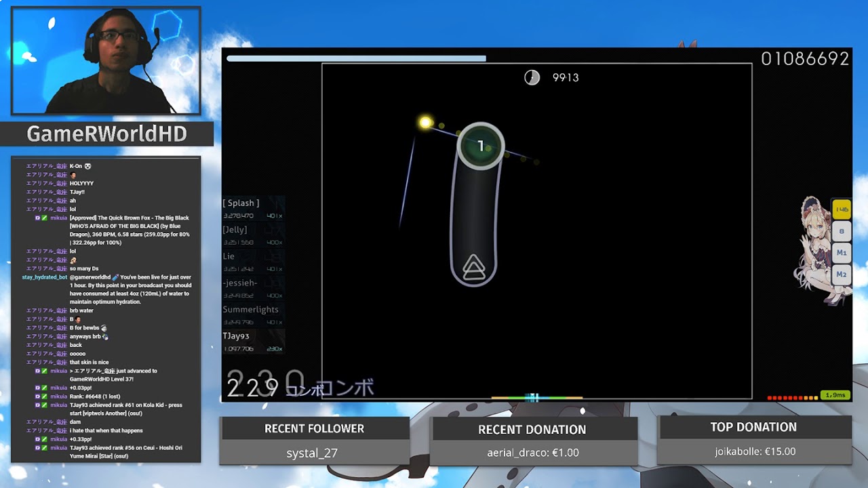The height and width of the screenshot is (488, 868).
Task: Click the hit error bar at bottom
Action: click(536, 398)
